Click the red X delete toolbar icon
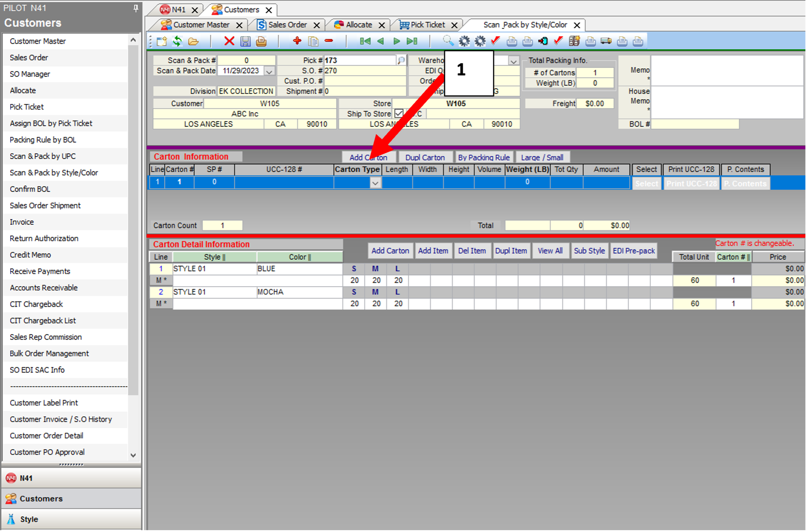The height and width of the screenshot is (532, 807). pyautogui.click(x=229, y=41)
